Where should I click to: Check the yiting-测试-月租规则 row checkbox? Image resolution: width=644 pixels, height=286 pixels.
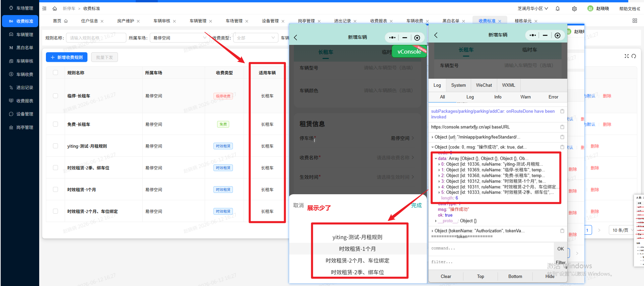56,146
